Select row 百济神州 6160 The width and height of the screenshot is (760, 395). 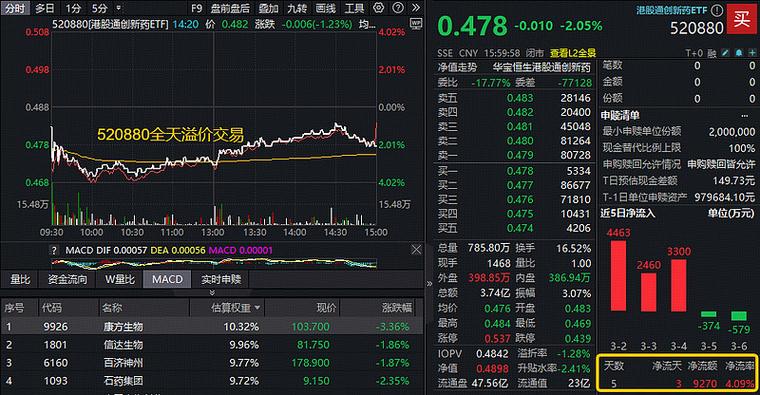[x=212, y=363]
